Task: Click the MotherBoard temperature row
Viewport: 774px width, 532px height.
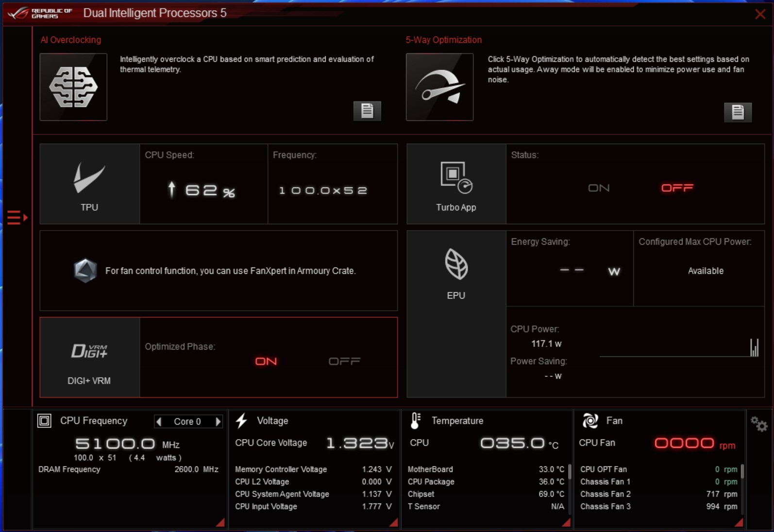Action: (x=486, y=469)
